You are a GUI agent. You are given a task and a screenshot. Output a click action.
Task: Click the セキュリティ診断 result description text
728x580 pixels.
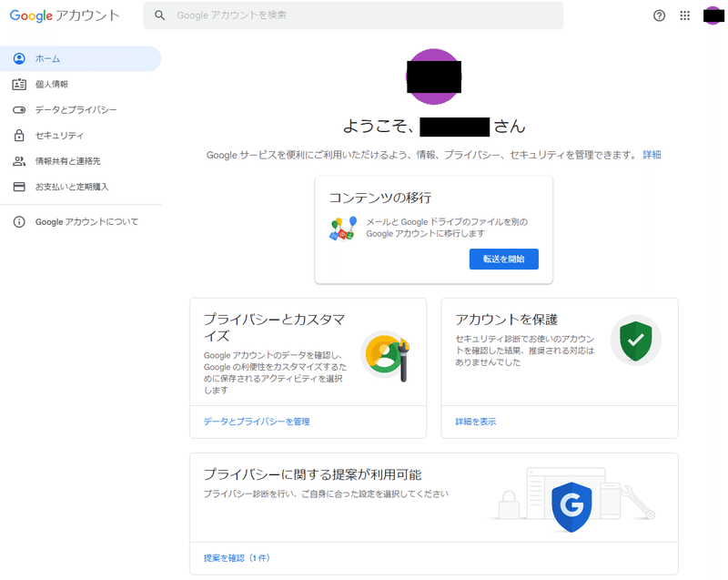pyautogui.click(x=525, y=351)
